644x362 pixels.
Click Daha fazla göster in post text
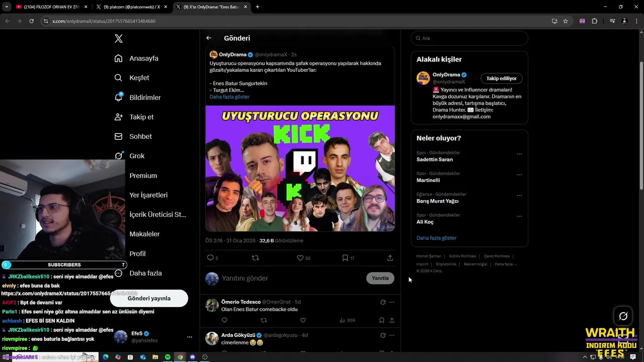229,97
